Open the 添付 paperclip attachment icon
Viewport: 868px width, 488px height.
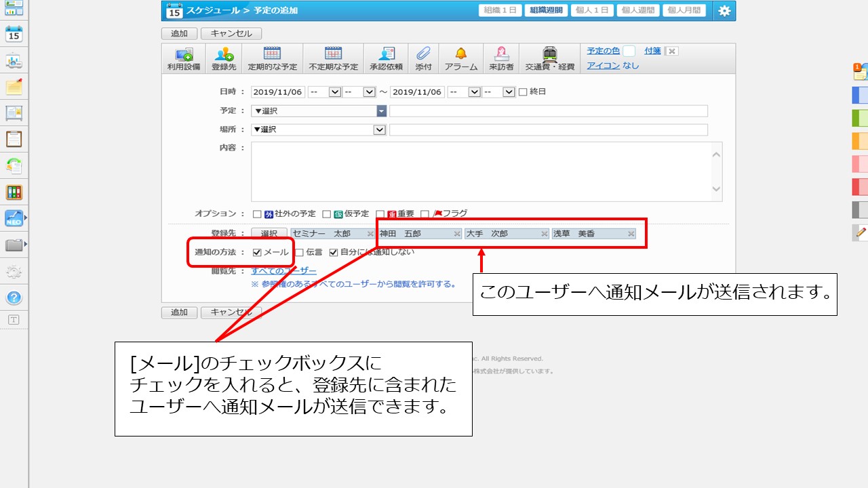pyautogui.click(x=423, y=54)
